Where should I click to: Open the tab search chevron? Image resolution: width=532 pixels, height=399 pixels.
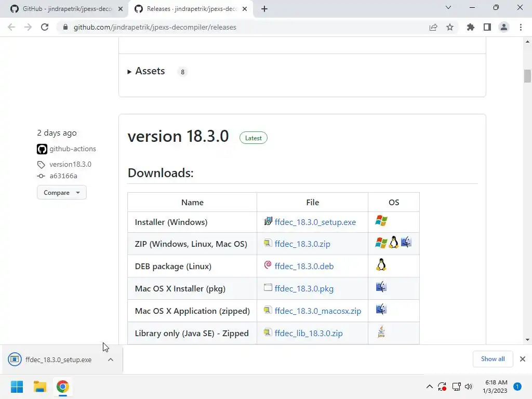coord(448,7)
